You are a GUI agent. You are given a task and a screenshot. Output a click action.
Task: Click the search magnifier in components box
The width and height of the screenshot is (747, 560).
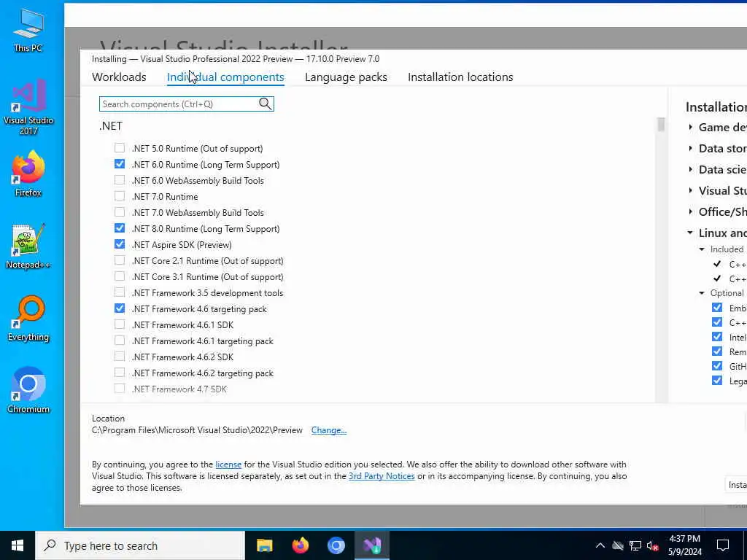point(266,104)
